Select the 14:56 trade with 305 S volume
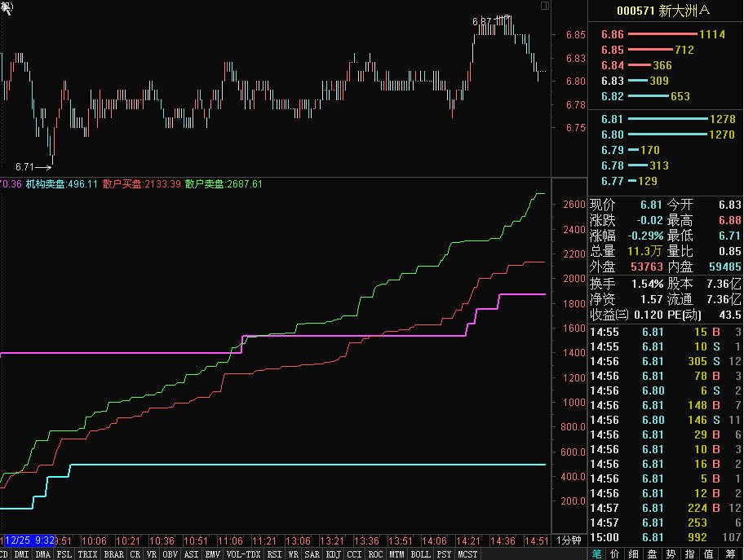The height and width of the screenshot is (560, 744). click(666, 361)
